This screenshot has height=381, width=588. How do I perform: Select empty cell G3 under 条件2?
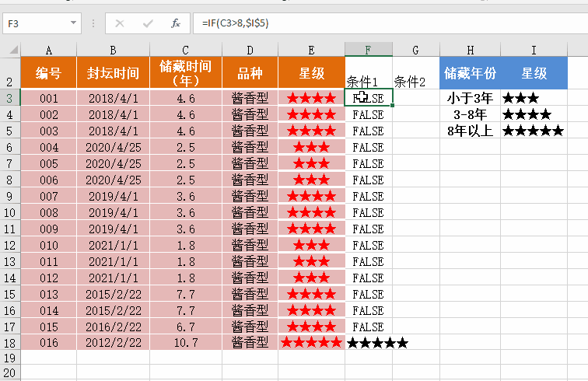tap(416, 98)
